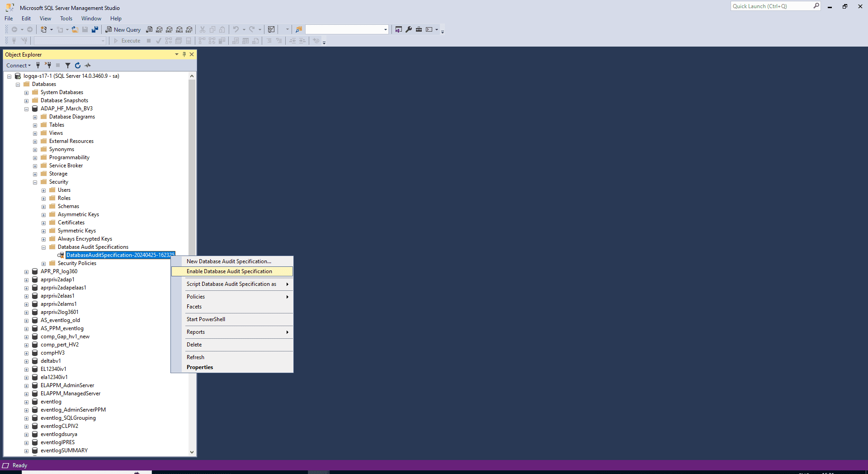Choose Facets from the context menu

coord(232,307)
